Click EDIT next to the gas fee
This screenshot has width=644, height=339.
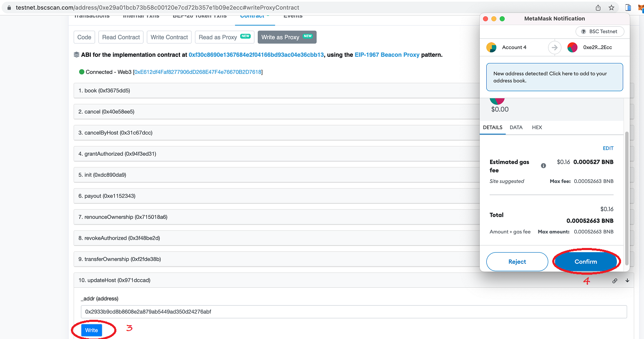(608, 148)
